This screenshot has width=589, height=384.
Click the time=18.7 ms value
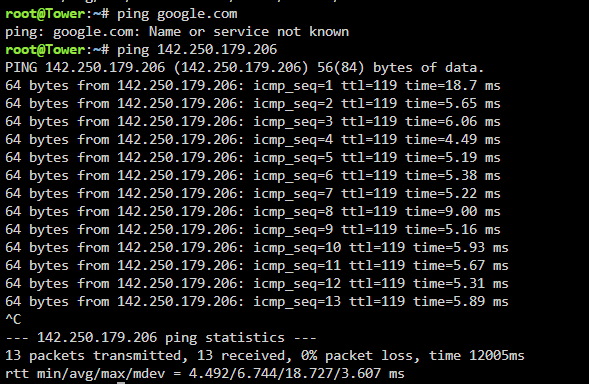[x=453, y=86]
